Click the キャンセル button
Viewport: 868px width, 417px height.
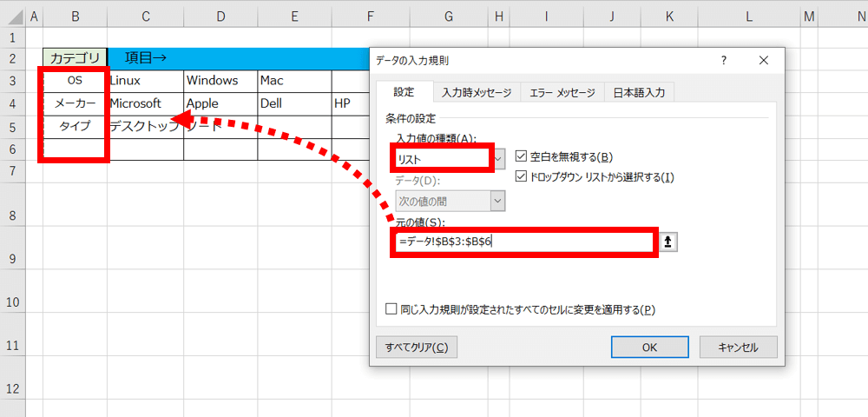pyautogui.click(x=738, y=347)
